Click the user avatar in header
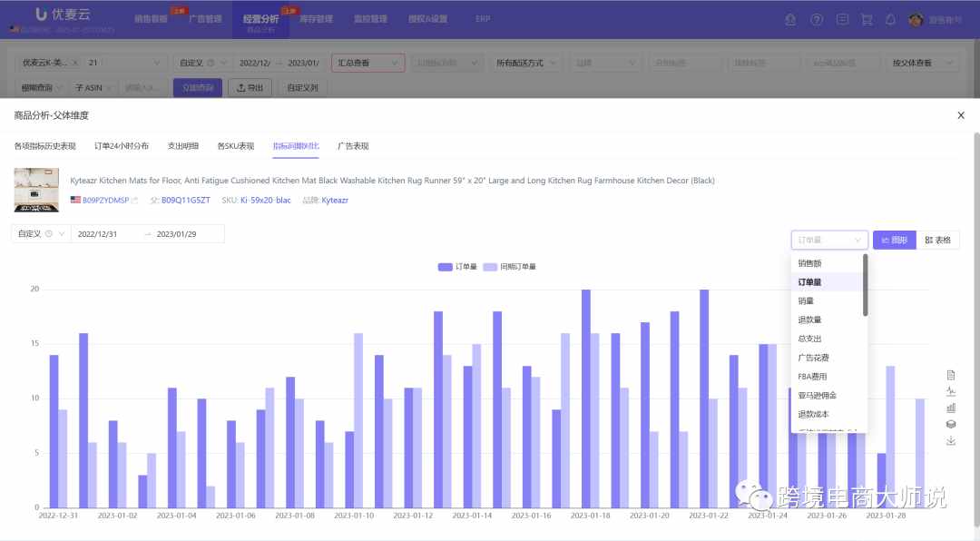980x541 pixels. pos(916,19)
